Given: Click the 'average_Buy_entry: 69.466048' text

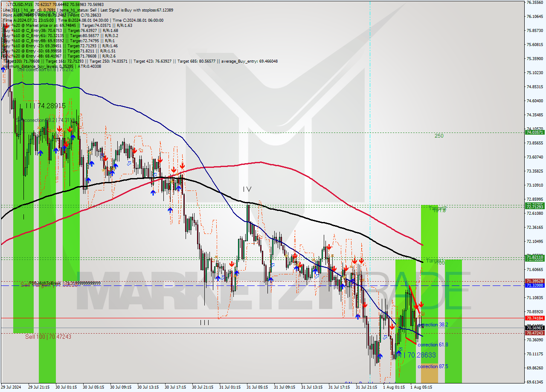Looking at the screenshot, I should (x=250, y=61).
